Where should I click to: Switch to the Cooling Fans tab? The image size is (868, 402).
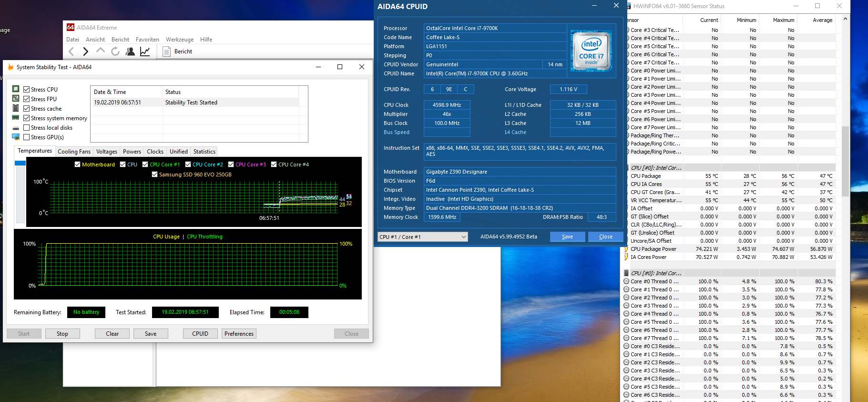(x=74, y=152)
